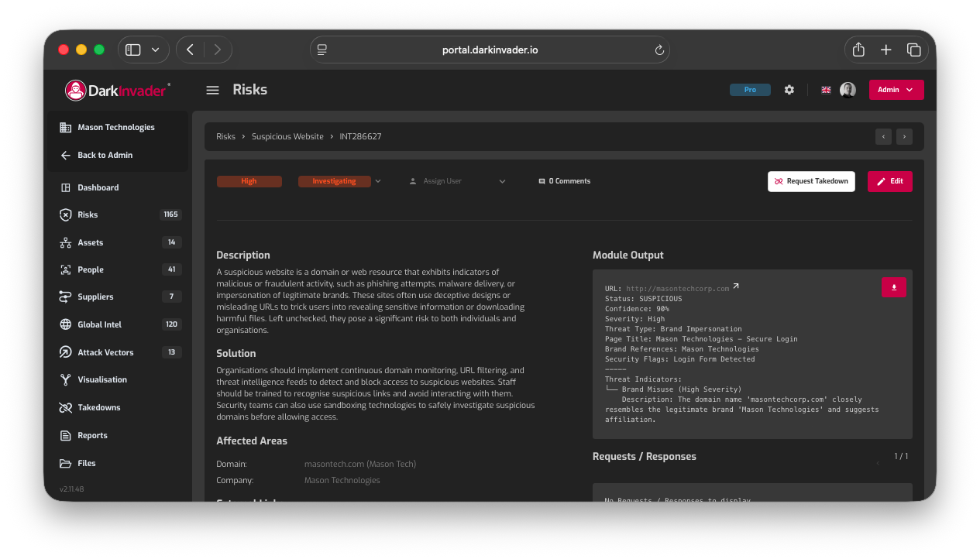Open 0 Comments
This screenshot has width=980, height=559.
tap(565, 181)
